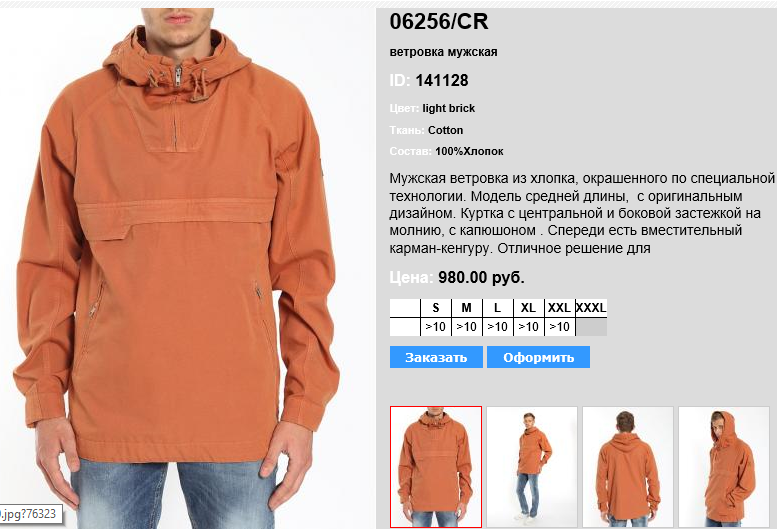Open the side view thumbnail of the jacket
777x529 pixels.
pos(532,467)
